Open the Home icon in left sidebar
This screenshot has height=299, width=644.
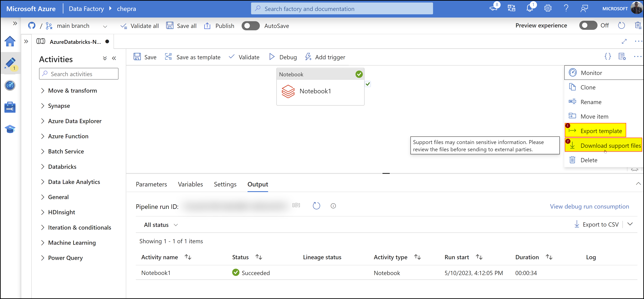[x=10, y=41]
